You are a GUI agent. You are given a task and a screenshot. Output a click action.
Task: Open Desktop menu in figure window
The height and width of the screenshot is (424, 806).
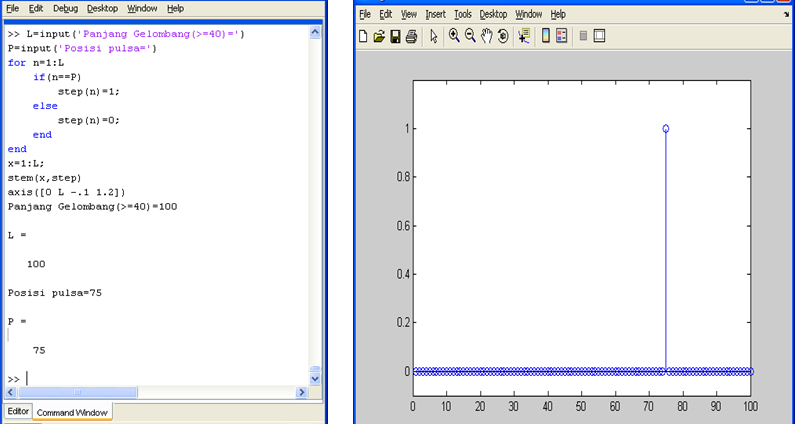493,14
